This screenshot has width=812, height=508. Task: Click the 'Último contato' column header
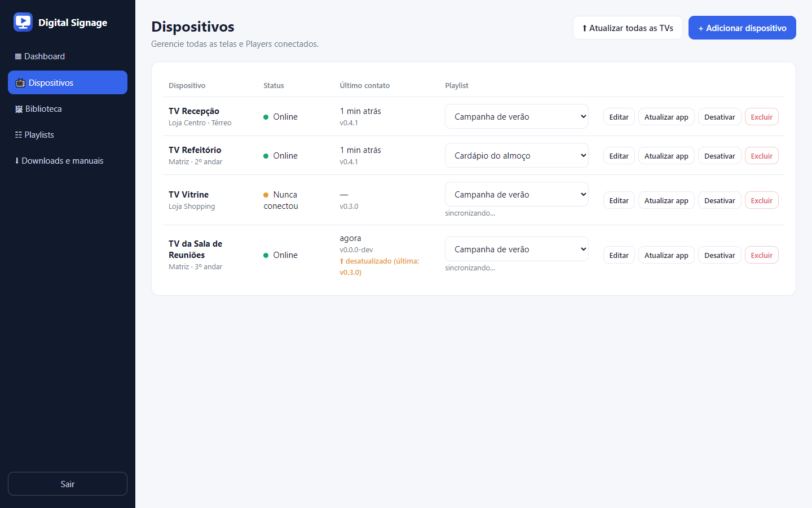pyautogui.click(x=365, y=86)
